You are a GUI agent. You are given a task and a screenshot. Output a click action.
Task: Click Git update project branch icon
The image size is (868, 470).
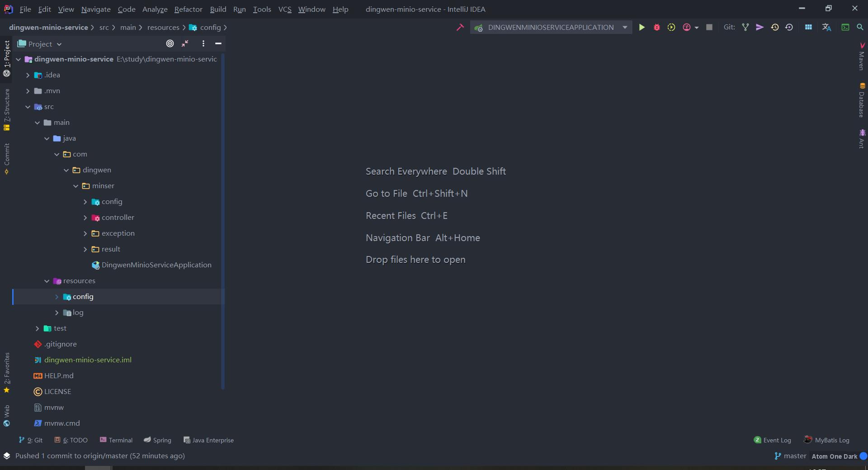pos(745,28)
